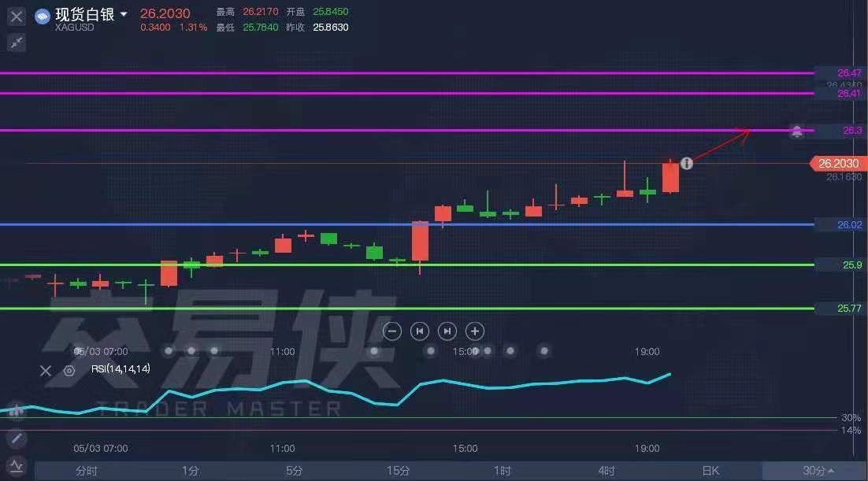Viewport: 868px width, 481px height.
Task: Select the 5分 timeframe tab
Action: (294, 471)
